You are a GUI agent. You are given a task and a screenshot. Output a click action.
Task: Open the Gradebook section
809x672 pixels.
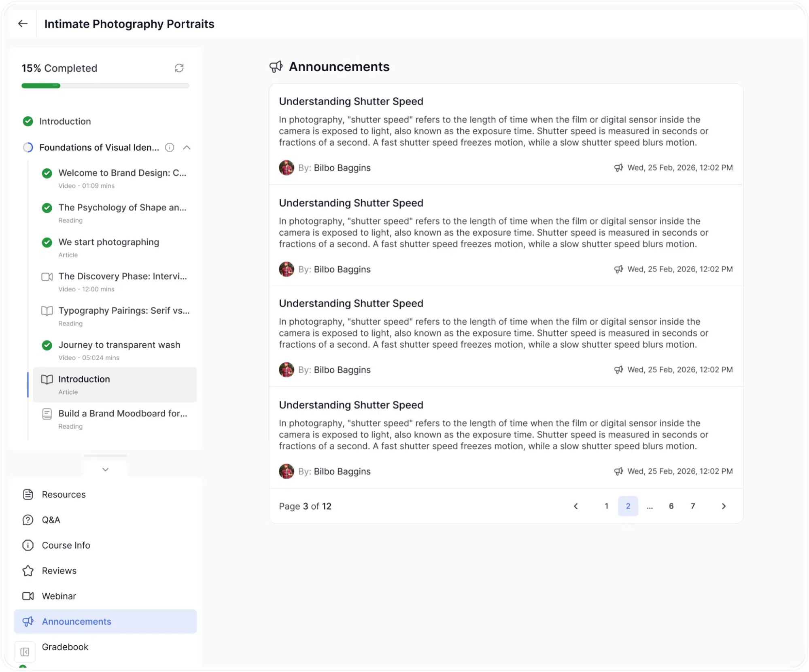pyautogui.click(x=65, y=647)
